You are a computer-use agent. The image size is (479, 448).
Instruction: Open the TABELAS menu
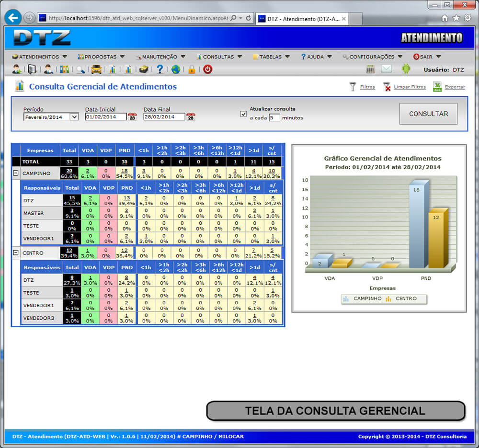coord(271,57)
